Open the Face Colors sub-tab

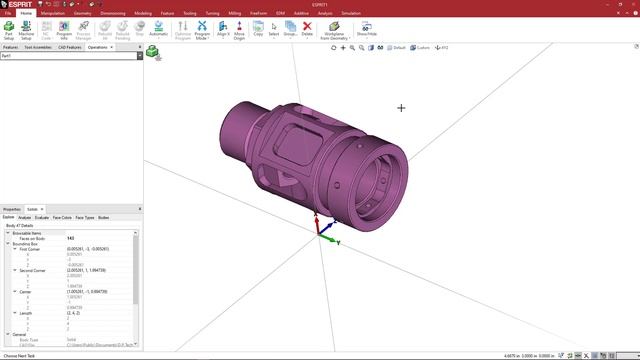[x=62, y=218]
